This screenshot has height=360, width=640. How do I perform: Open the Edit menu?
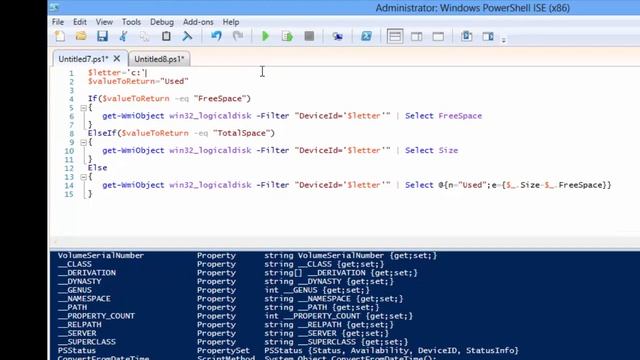tap(80, 22)
